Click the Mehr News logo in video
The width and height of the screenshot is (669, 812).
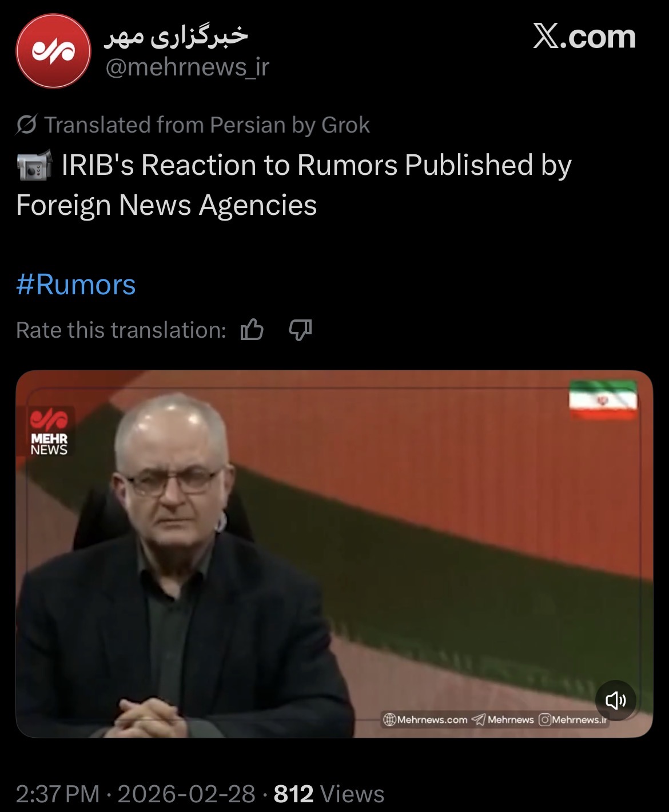coord(49,431)
